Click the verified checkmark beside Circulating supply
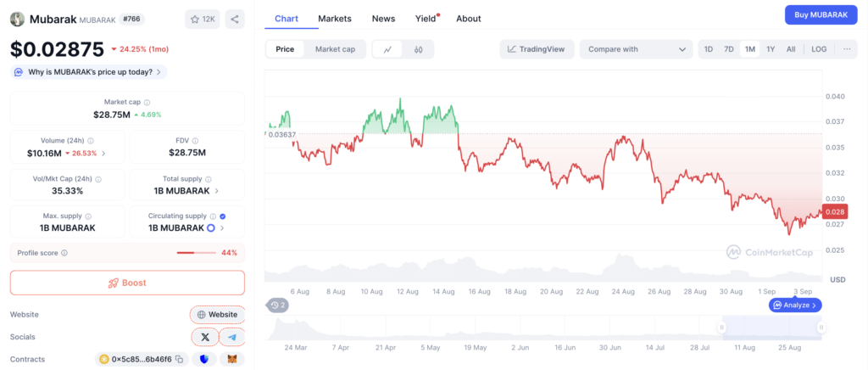Viewport: 868px width, 370px height. click(223, 216)
